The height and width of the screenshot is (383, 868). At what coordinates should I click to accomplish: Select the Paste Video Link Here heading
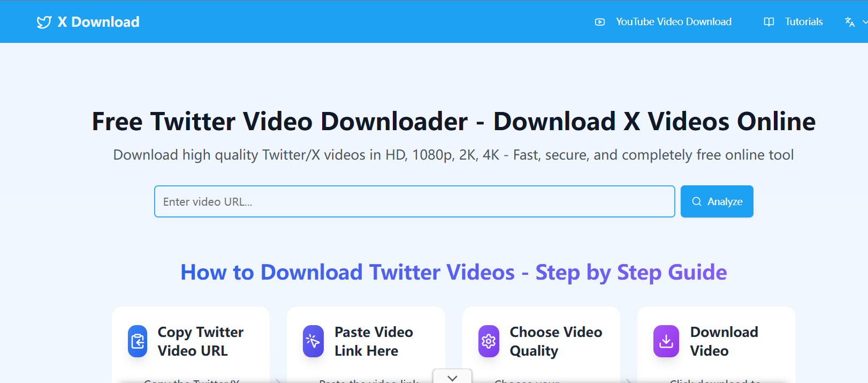point(374,341)
